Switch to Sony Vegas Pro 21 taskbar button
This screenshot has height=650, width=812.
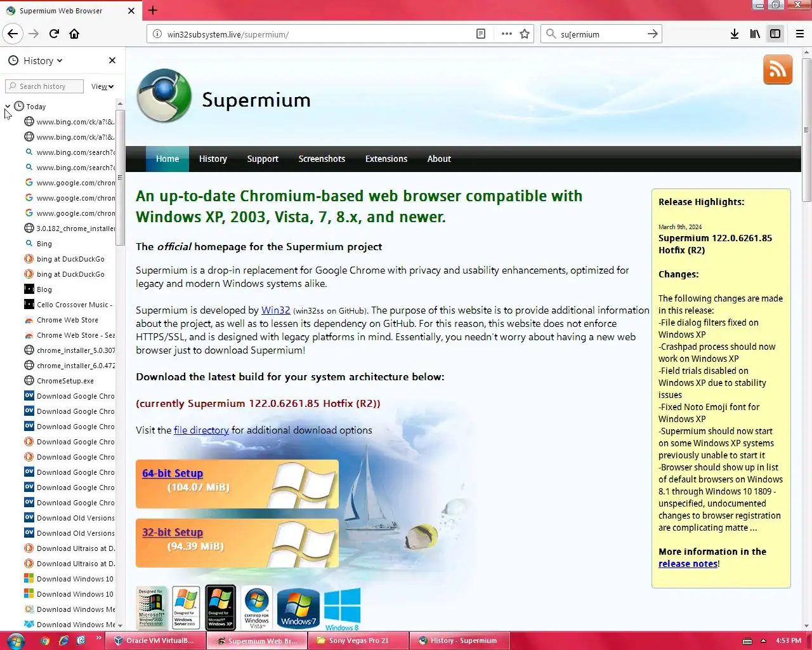pos(358,640)
